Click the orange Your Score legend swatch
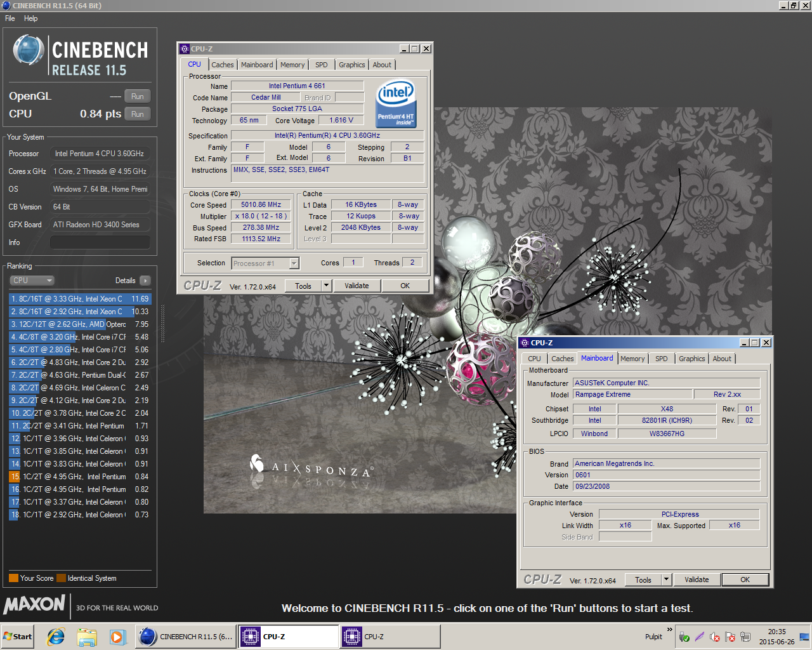Screen dimensions: 812x650 pos(13,578)
